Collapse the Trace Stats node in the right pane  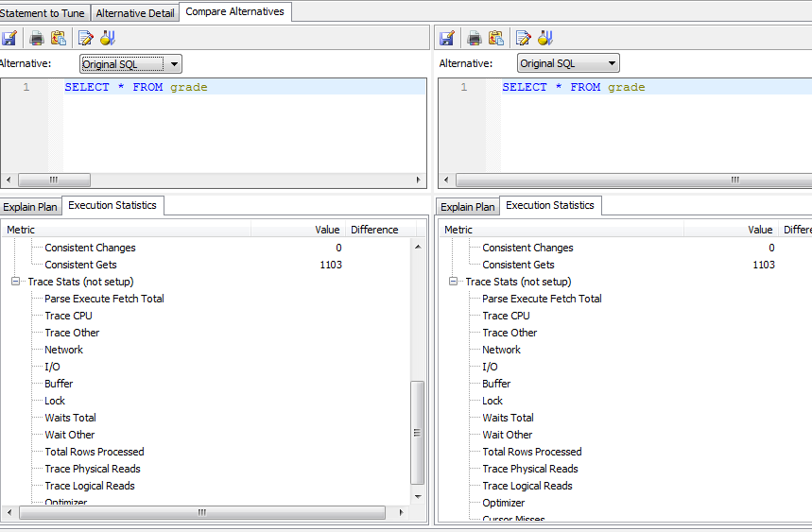pos(454,282)
